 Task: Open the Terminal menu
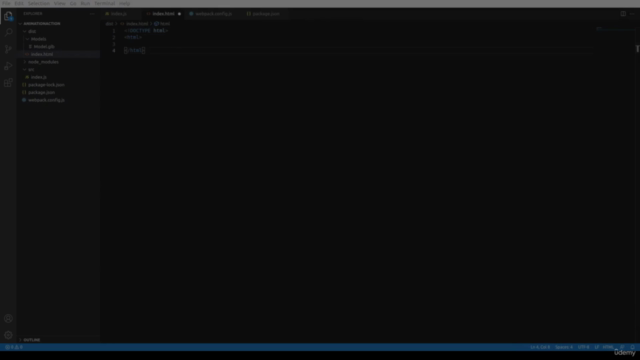(104, 3)
